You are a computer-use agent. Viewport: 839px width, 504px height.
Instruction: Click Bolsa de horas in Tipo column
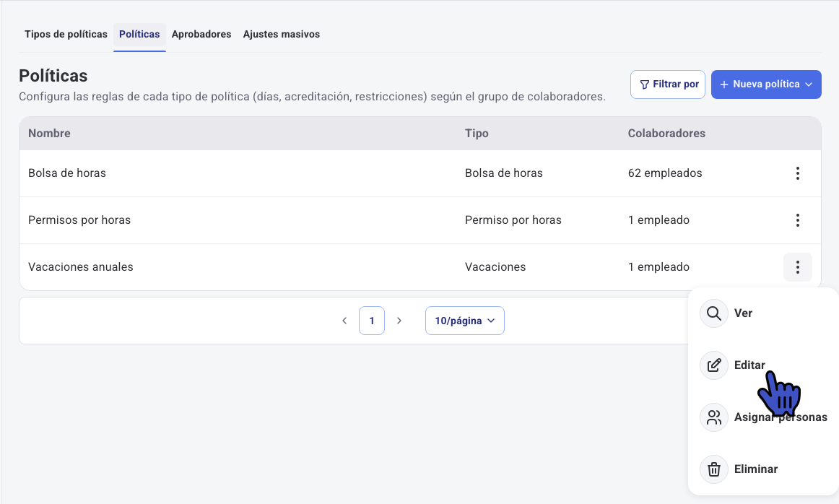coord(504,173)
